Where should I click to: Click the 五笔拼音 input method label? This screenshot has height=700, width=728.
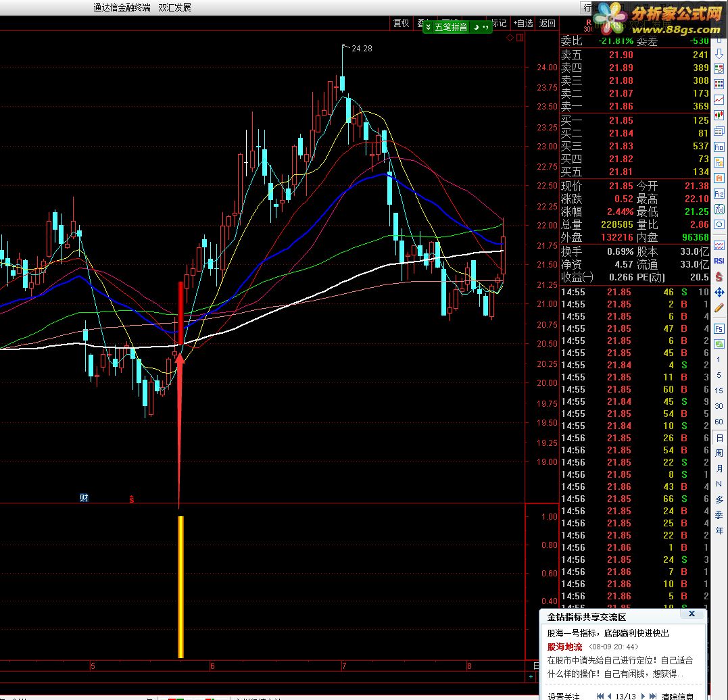click(451, 28)
